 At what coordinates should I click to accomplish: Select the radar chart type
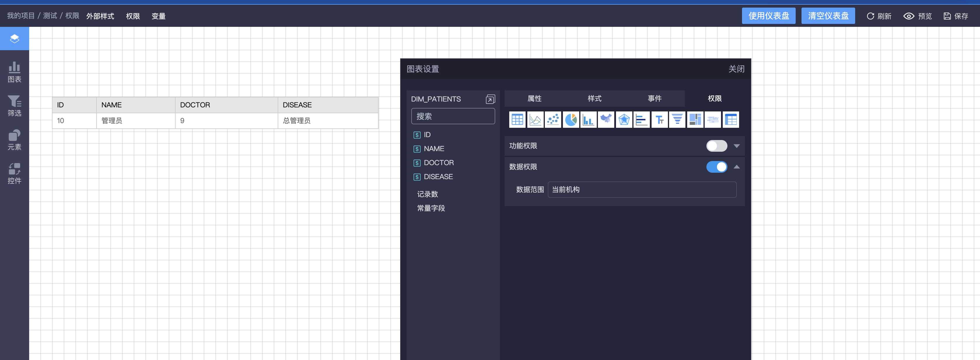(624, 120)
